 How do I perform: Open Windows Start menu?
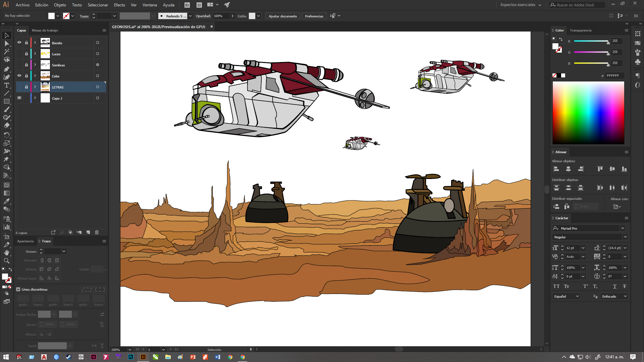(x=6, y=357)
